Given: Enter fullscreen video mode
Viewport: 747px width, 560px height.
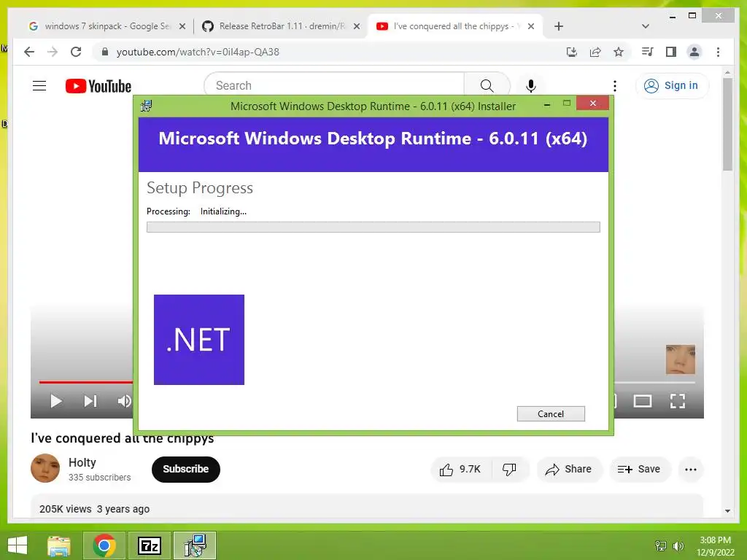Looking at the screenshot, I should [678, 401].
